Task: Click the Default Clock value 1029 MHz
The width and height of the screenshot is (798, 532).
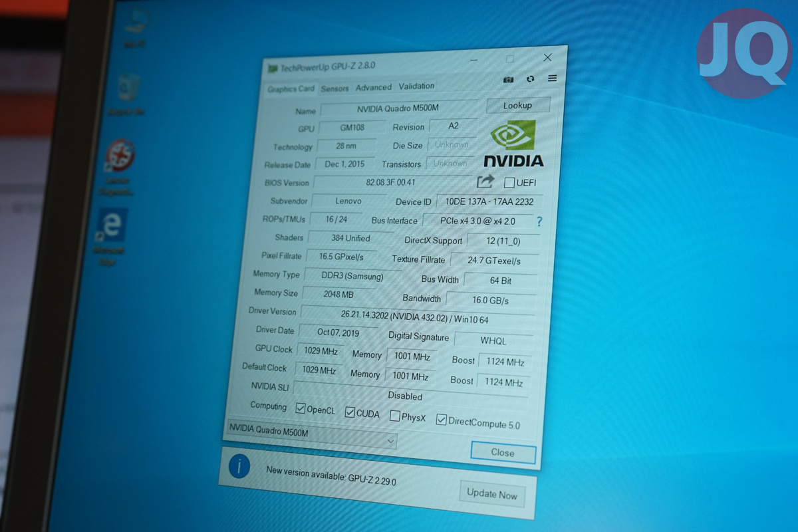Action: tap(319, 370)
